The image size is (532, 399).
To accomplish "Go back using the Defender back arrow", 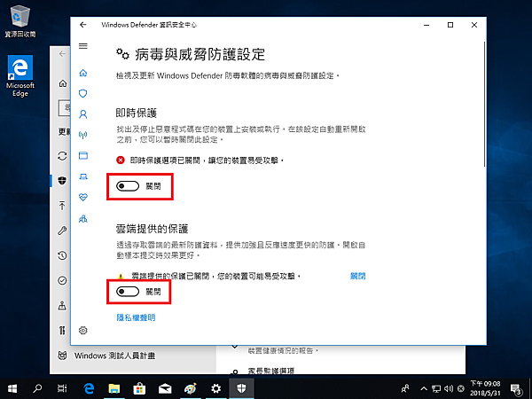I will 83,24.
